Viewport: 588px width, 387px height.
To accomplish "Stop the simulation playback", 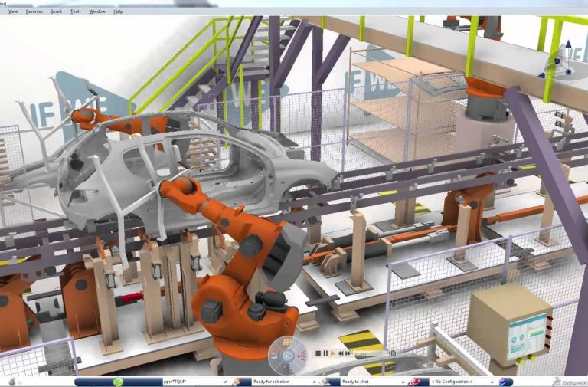I will click(x=318, y=353).
